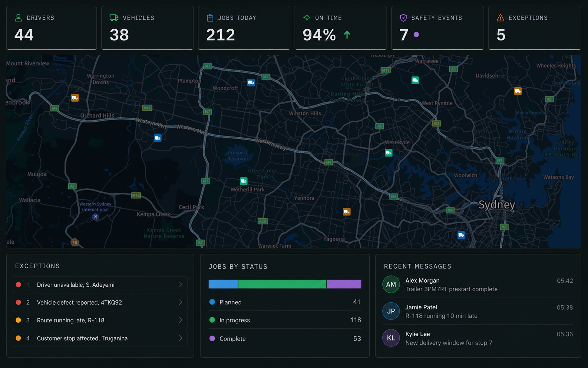Click Customer stop affected, Truganina text
The image size is (588, 368).
(x=82, y=338)
